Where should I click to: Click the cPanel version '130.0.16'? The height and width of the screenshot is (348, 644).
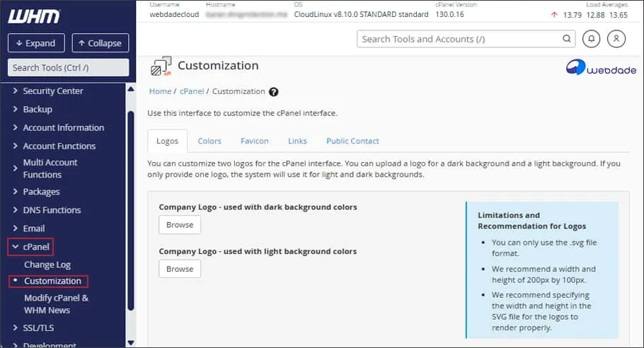click(449, 14)
